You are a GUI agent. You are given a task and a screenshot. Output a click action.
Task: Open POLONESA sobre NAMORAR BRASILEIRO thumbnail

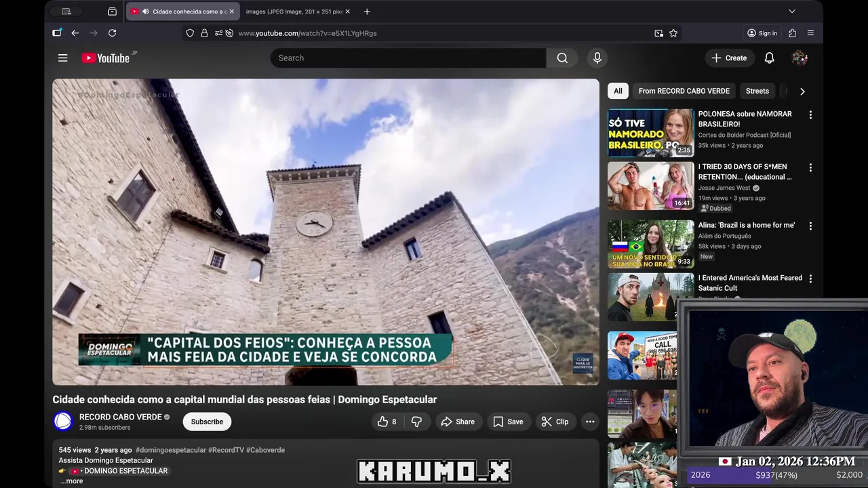point(650,133)
